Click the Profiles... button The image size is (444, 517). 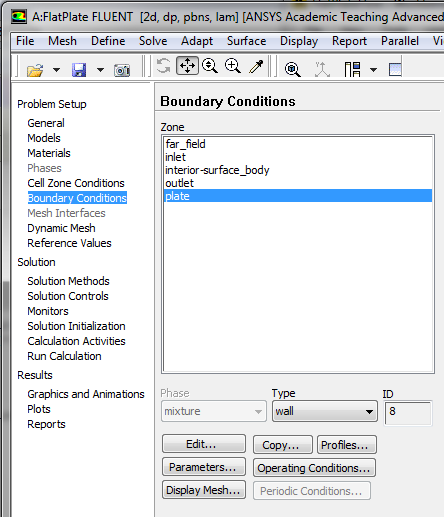[x=347, y=445]
